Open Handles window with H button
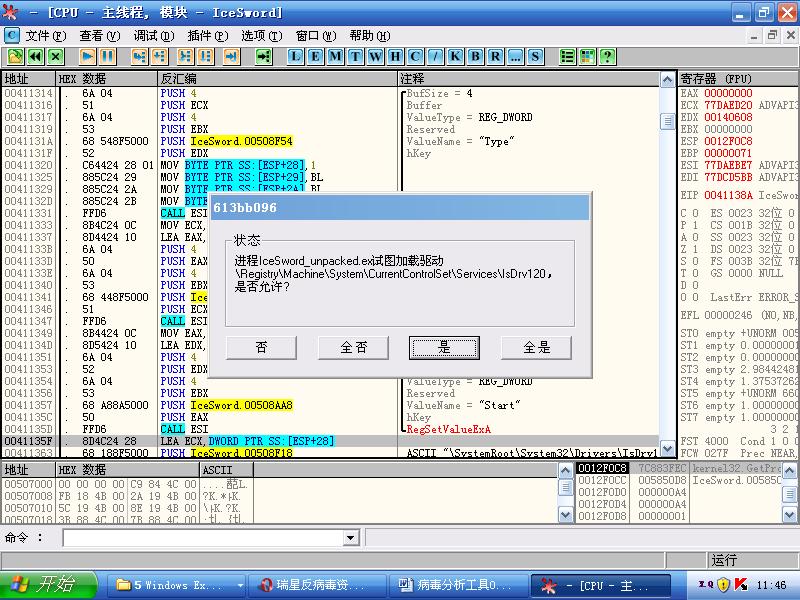The image size is (800, 600). (x=395, y=57)
